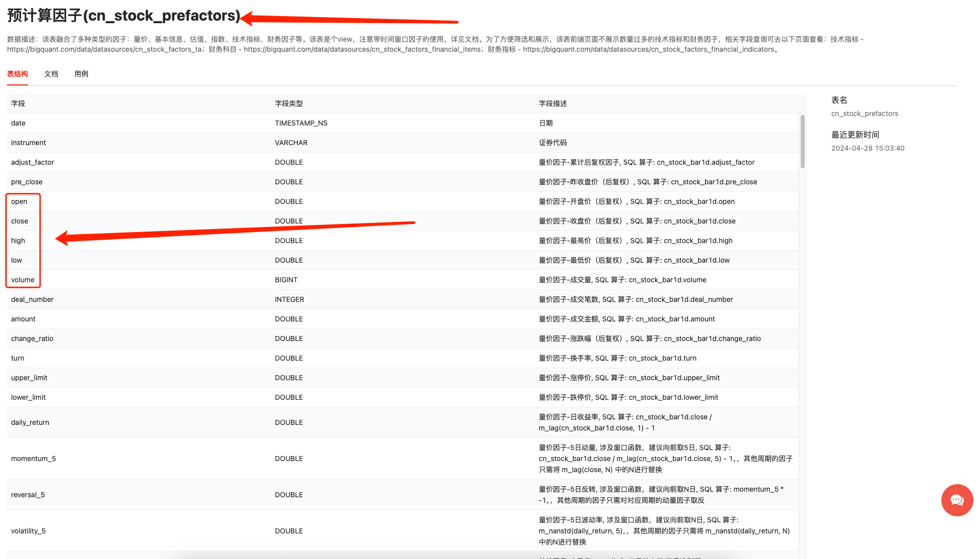Viewport: 980px width, 559px height.
Task: Click the 字段描述 column header
Action: click(x=553, y=103)
